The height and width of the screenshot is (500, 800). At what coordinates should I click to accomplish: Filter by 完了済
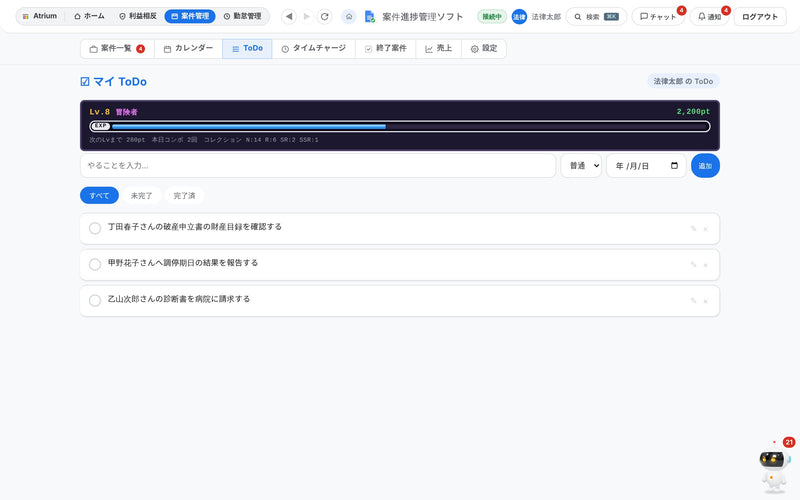(x=184, y=195)
